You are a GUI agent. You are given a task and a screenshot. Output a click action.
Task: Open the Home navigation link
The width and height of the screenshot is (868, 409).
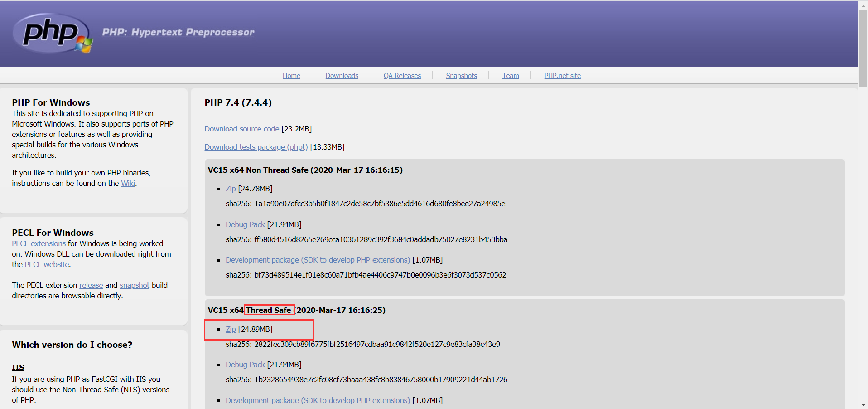coord(291,76)
